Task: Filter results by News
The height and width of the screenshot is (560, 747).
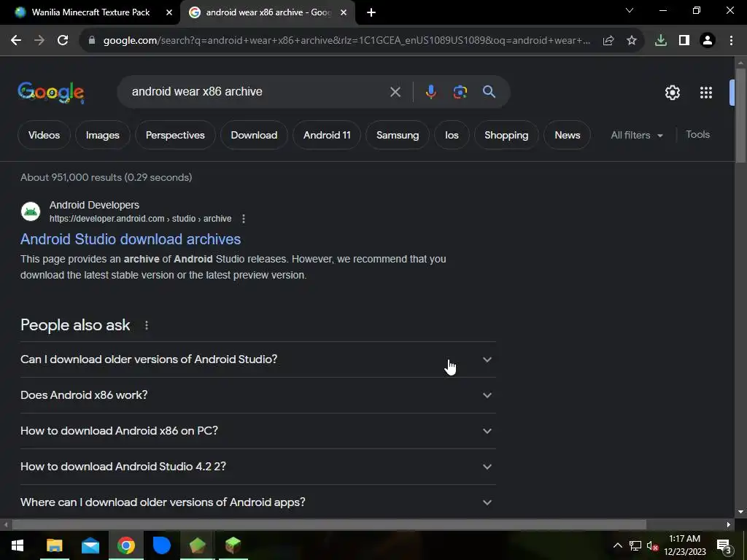Action: click(568, 135)
